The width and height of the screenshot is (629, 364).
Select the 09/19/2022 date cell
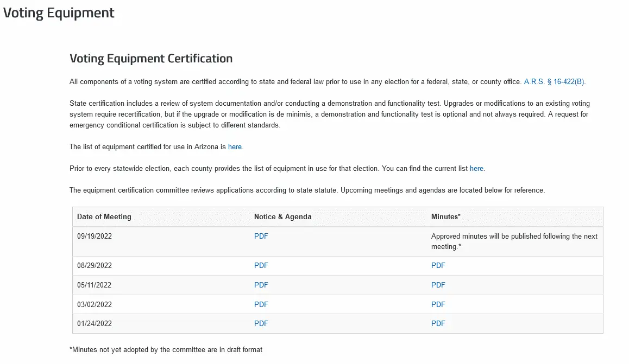point(95,237)
